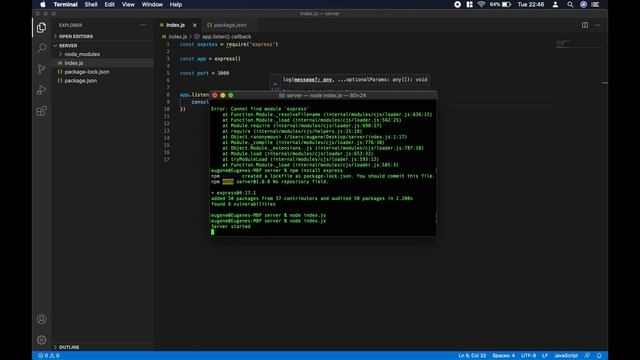Screen dimensions: 640x360
Task: Click the Wi-Fi icon in menu bar
Action: (x=481, y=4)
